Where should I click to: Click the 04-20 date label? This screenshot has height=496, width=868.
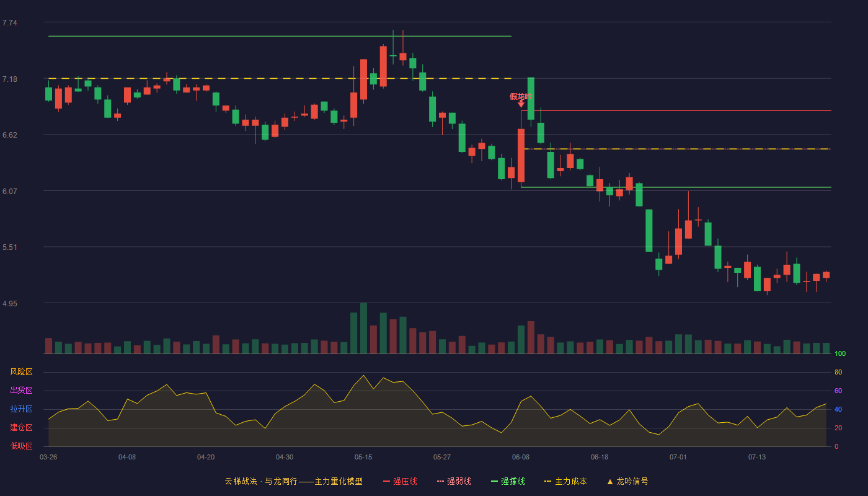tap(206, 457)
